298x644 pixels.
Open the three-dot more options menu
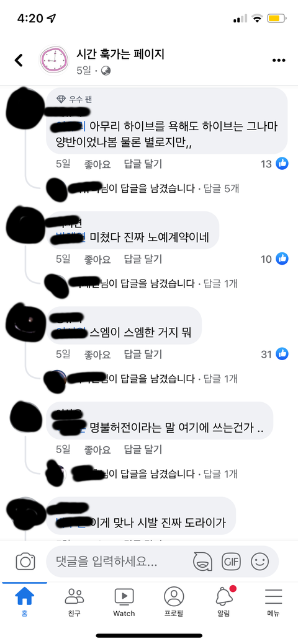pos(279,60)
